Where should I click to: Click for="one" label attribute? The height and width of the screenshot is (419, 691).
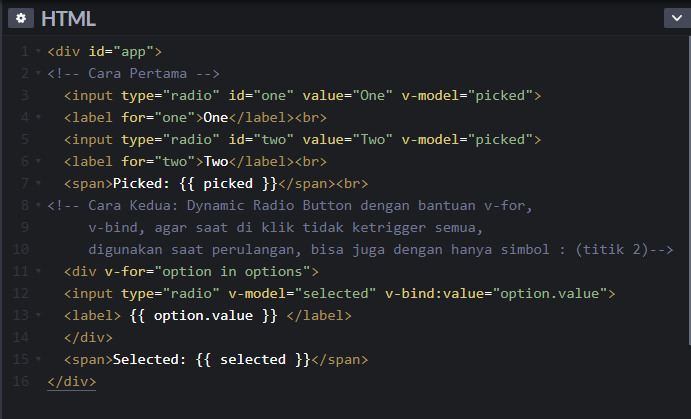(158, 118)
